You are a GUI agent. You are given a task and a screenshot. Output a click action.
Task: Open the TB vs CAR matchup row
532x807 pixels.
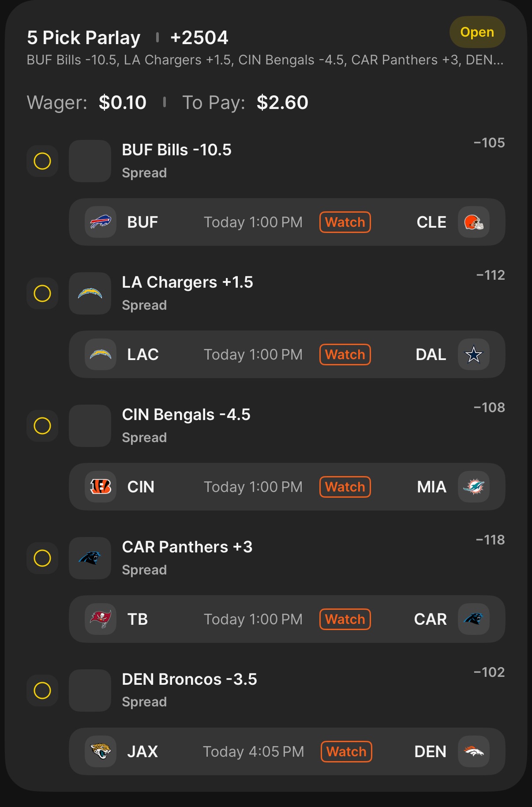point(254,619)
